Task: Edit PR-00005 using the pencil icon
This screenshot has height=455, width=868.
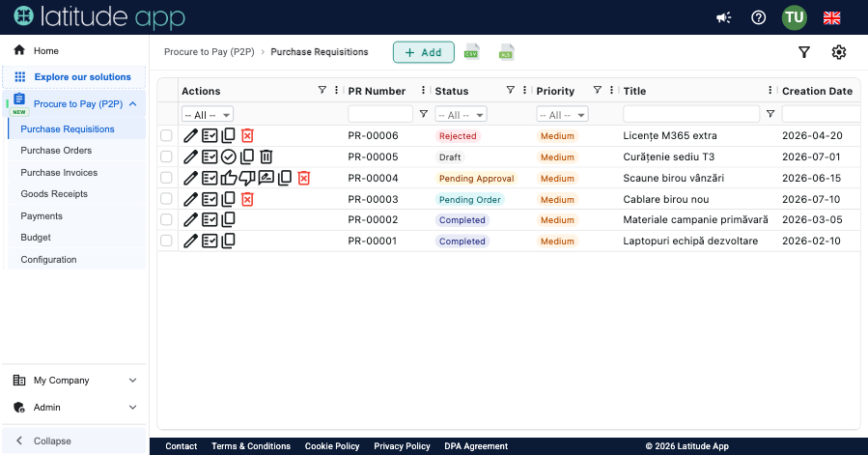Action: click(x=190, y=156)
